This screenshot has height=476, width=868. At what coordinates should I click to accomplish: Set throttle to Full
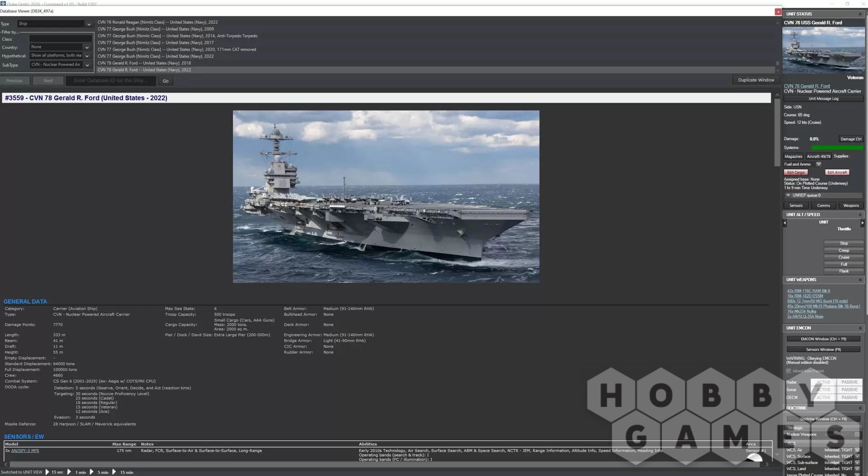tap(844, 264)
